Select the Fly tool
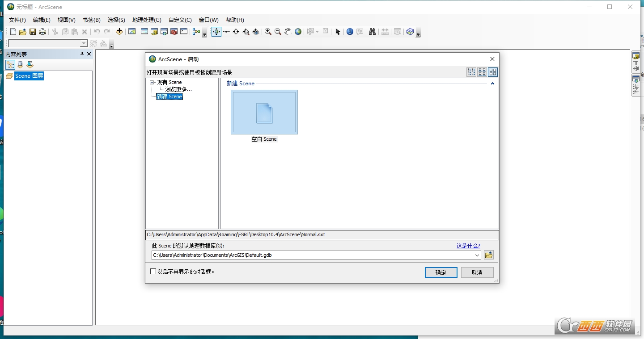 tap(226, 32)
